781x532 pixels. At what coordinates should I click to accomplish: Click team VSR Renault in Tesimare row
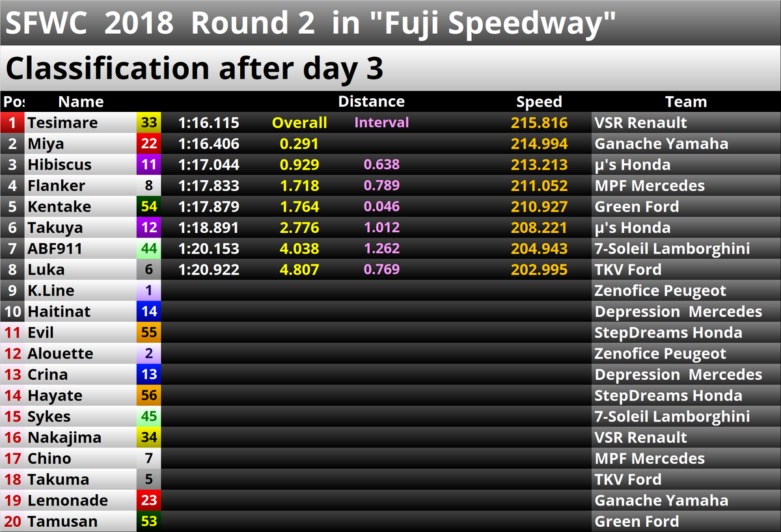tap(640, 122)
